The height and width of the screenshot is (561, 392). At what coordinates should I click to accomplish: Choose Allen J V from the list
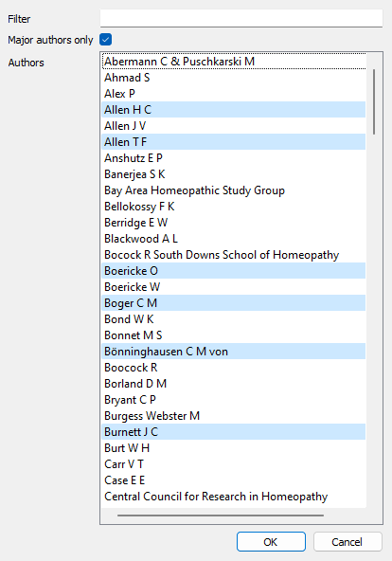234,126
